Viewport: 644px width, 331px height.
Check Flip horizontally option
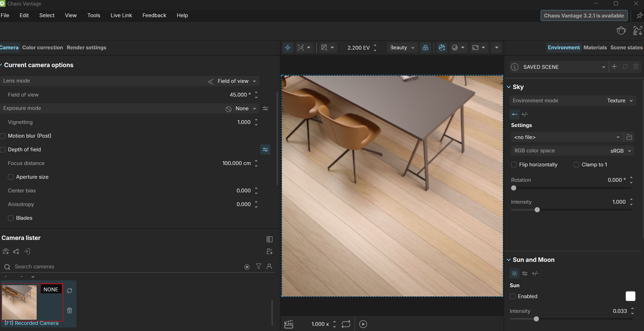coord(514,165)
